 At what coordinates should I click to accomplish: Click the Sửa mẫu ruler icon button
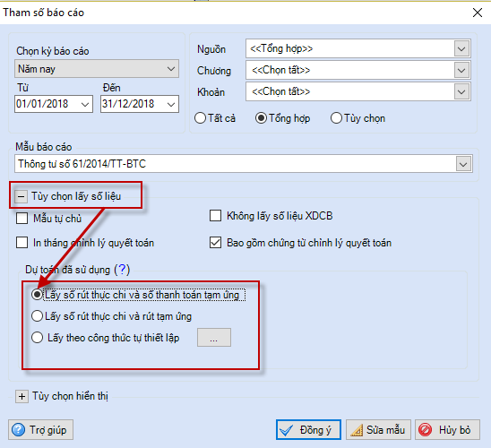point(378,430)
